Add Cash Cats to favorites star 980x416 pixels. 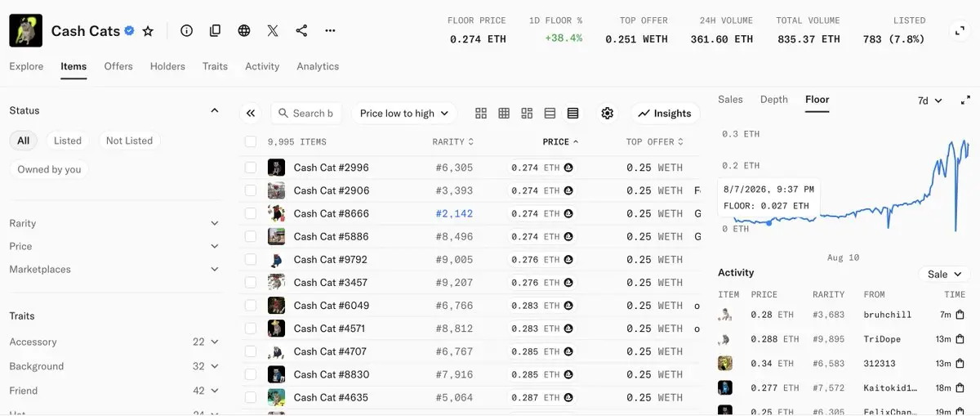click(148, 31)
